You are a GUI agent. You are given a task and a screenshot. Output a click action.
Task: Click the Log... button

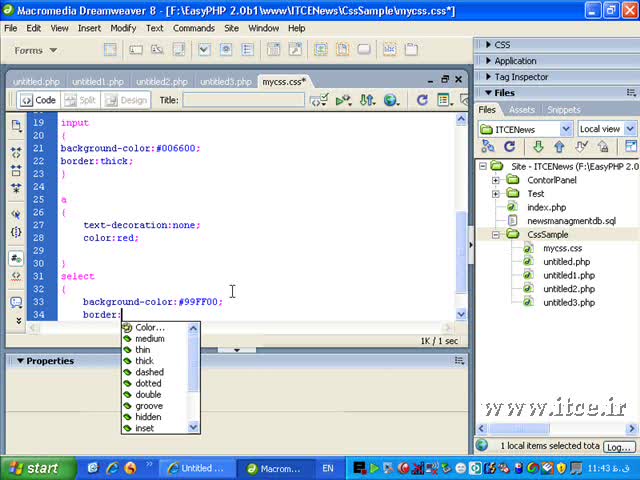[619, 447]
